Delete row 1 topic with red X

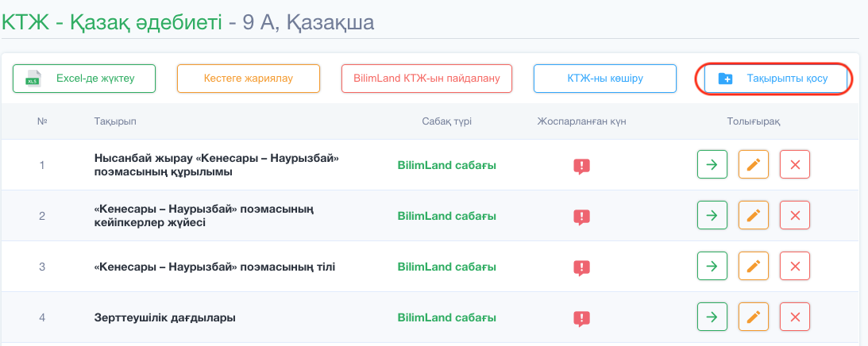point(795,164)
